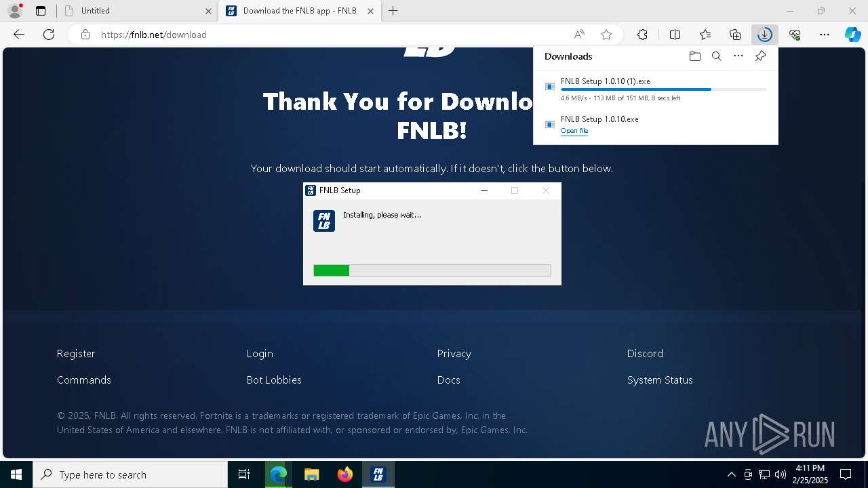This screenshot has width=868, height=488.
Task: Open the Bot Lobbies footer link
Action: coord(274,380)
